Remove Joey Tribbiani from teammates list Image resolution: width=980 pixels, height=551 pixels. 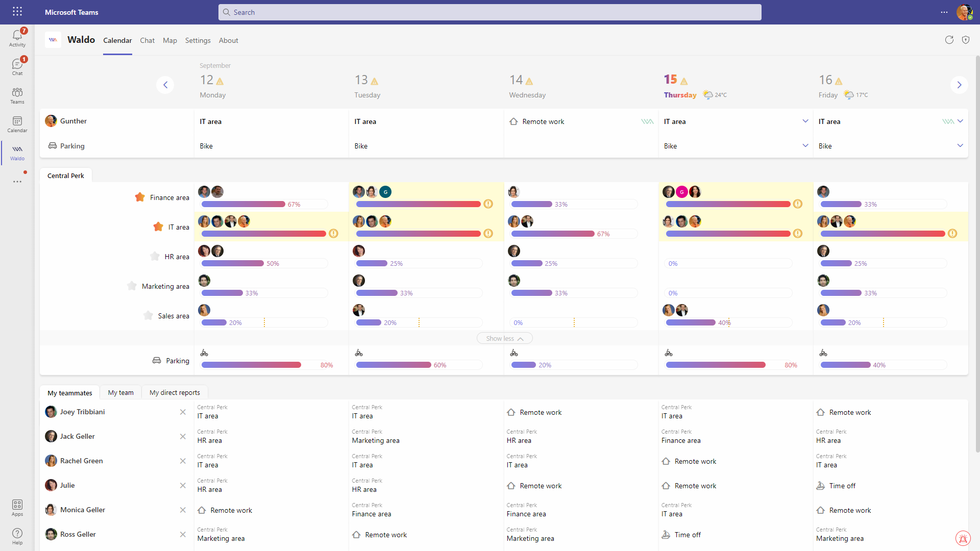pos(183,412)
